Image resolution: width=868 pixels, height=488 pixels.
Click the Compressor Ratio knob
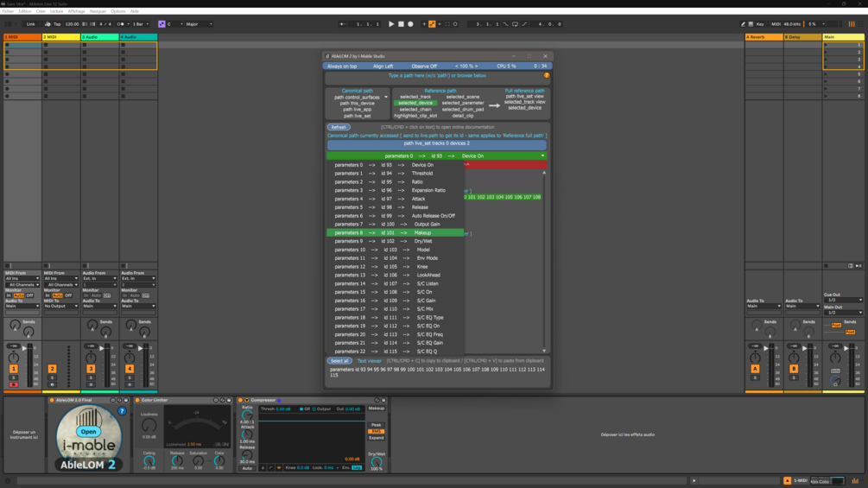coord(247,415)
